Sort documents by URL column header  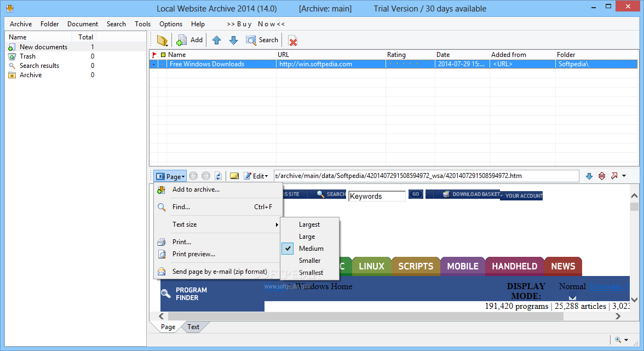click(x=331, y=55)
